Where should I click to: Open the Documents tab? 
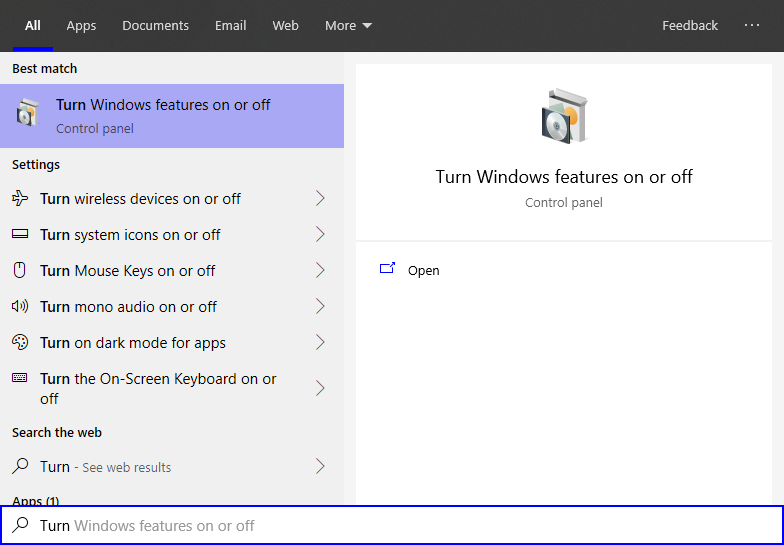tap(156, 26)
